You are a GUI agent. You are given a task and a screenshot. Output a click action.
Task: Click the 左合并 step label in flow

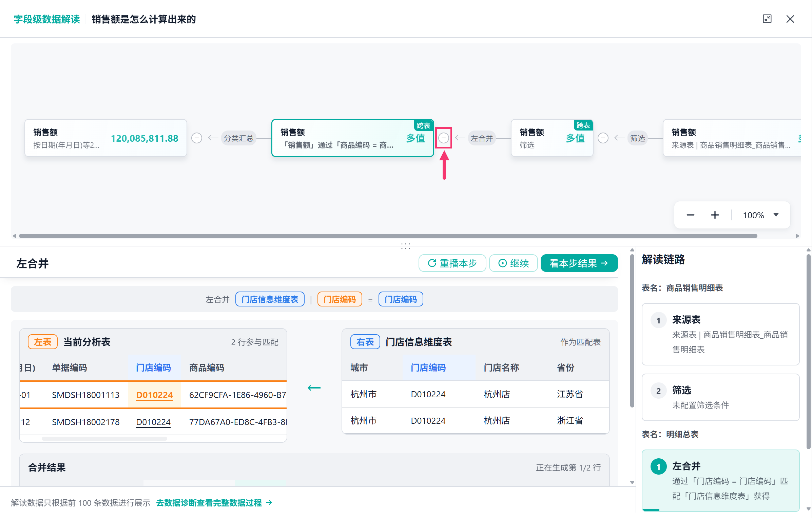482,138
